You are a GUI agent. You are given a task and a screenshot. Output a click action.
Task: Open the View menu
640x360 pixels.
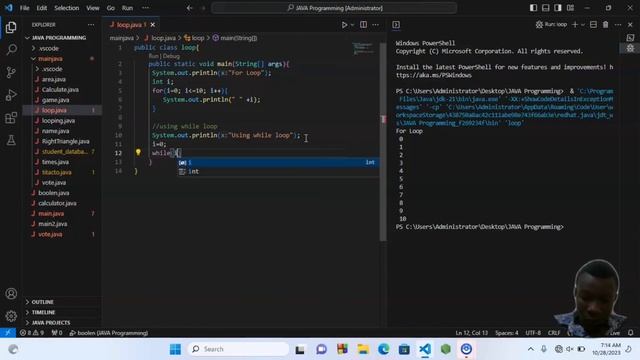click(x=93, y=8)
